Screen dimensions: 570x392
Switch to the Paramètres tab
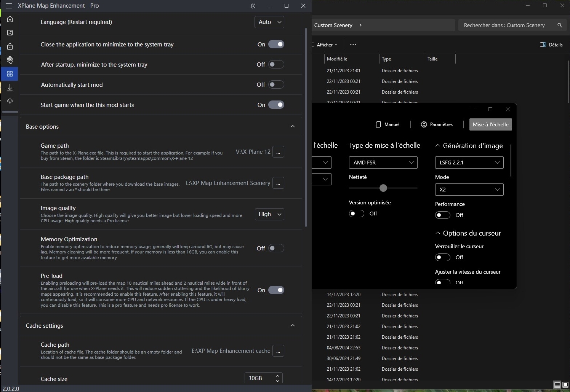(437, 124)
